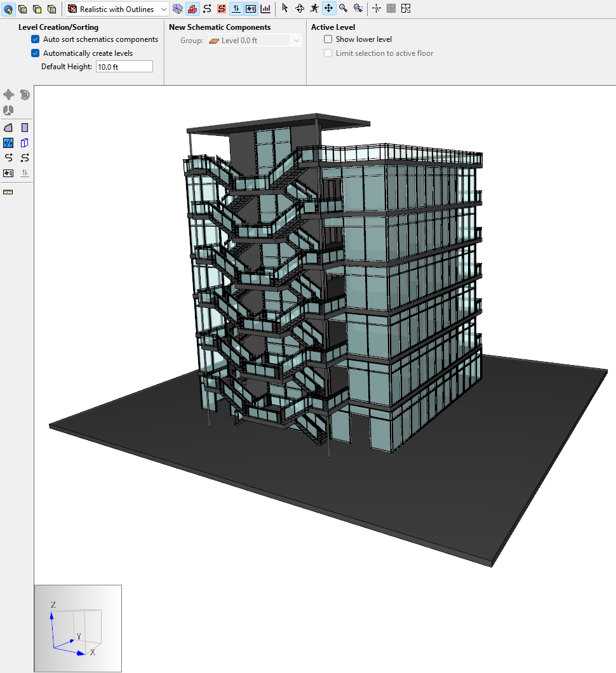Select the running man roam tool

[314, 8]
